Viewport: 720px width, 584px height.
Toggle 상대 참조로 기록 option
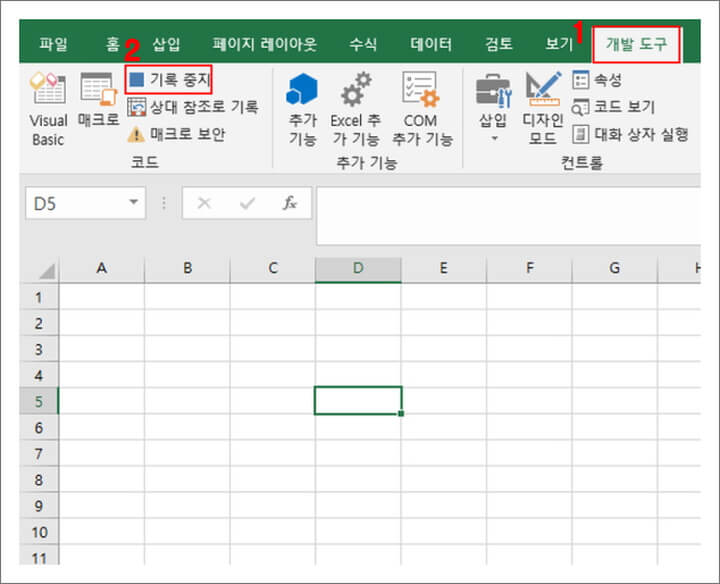tap(193, 107)
